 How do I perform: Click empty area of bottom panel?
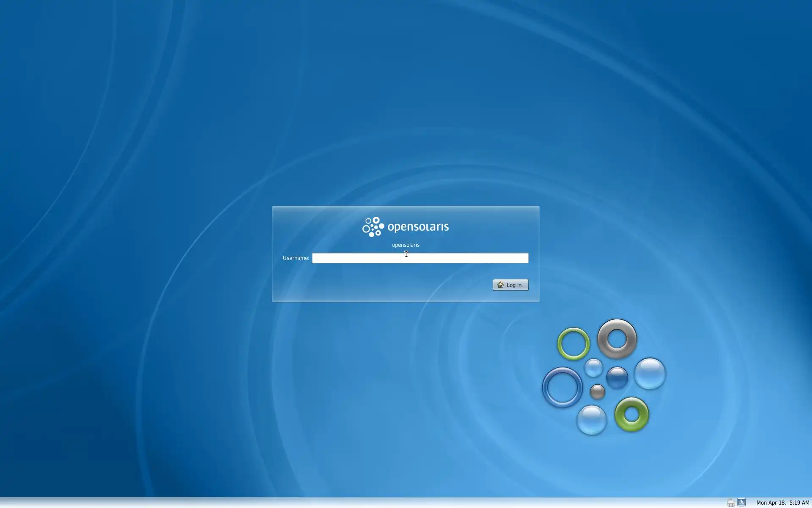[x=338, y=503]
